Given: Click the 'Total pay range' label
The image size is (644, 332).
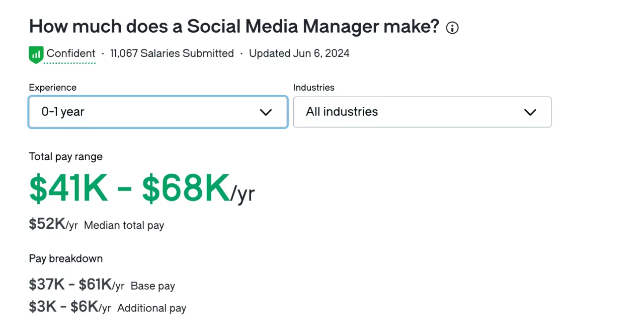Looking at the screenshot, I should pos(65,157).
